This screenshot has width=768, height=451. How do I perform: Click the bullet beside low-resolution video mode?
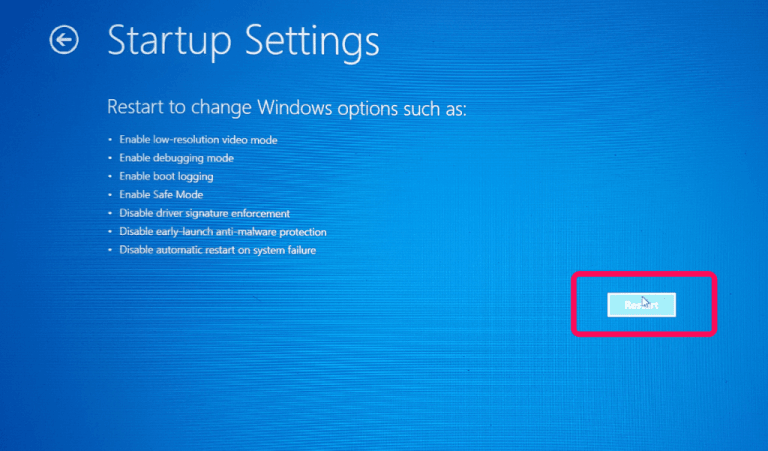[110, 140]
